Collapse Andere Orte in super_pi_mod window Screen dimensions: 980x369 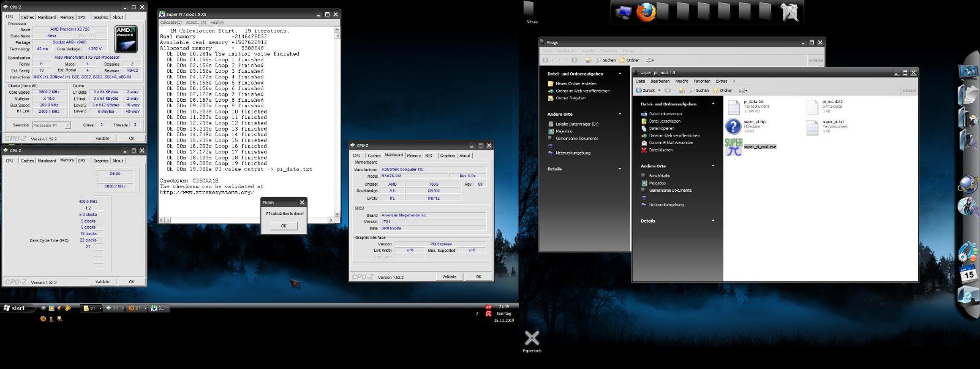pyautogui.click(x=713, y=166)
